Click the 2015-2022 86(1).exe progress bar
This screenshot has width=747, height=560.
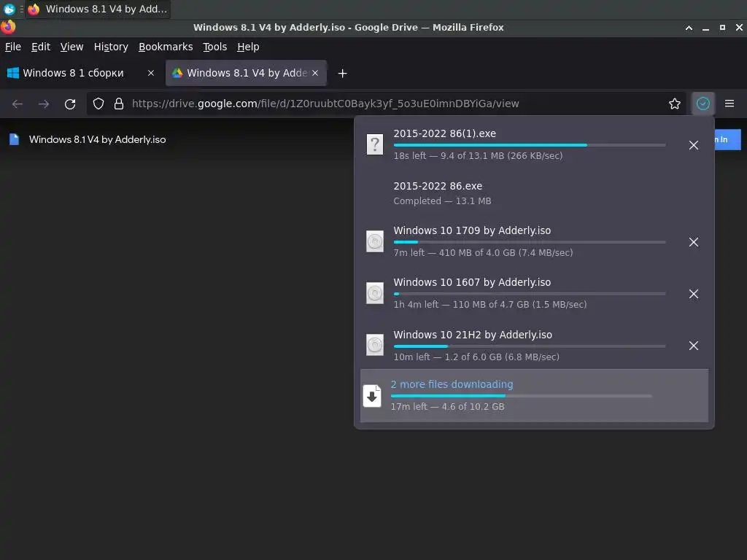530,145
